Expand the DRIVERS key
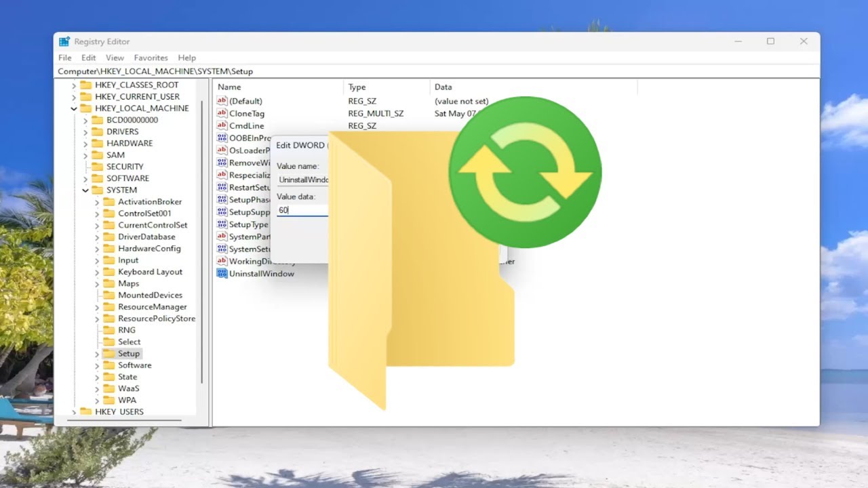The height and width of the screenshot is (488, 868). (85, 131)
